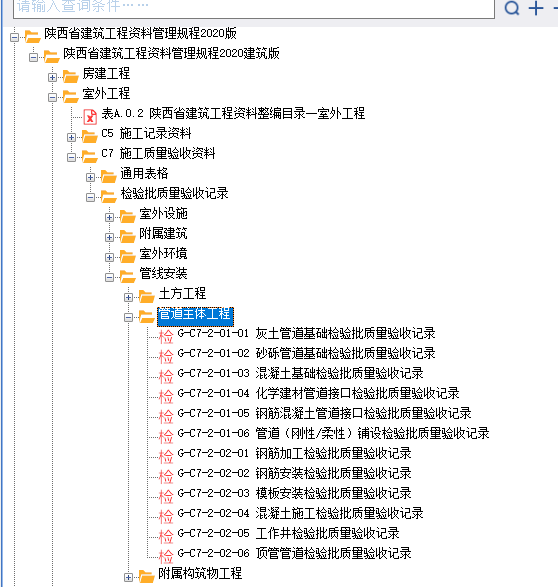Click the search magnifier icon

tap(512, 8)
